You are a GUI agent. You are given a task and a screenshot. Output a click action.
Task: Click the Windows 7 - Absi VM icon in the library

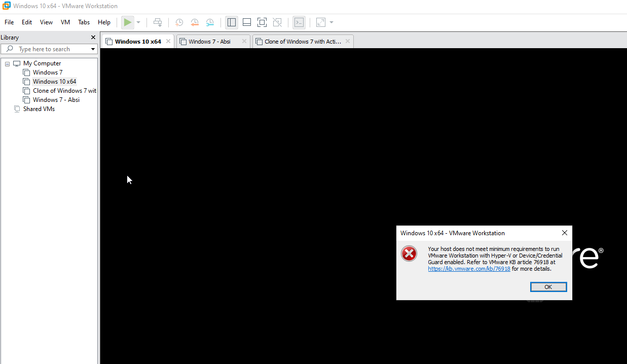(26, 100)
